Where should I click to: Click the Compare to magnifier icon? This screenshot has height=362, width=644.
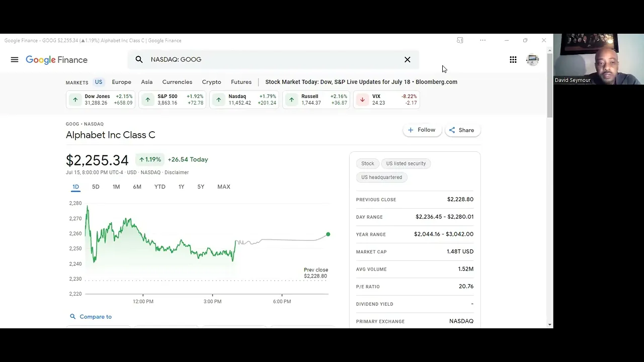click(x=73, y=317)
